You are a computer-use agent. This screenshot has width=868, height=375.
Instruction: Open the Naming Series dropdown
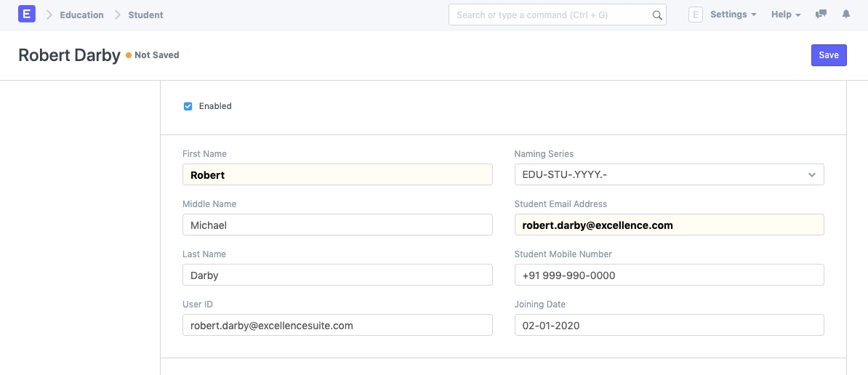click(669, 175)
